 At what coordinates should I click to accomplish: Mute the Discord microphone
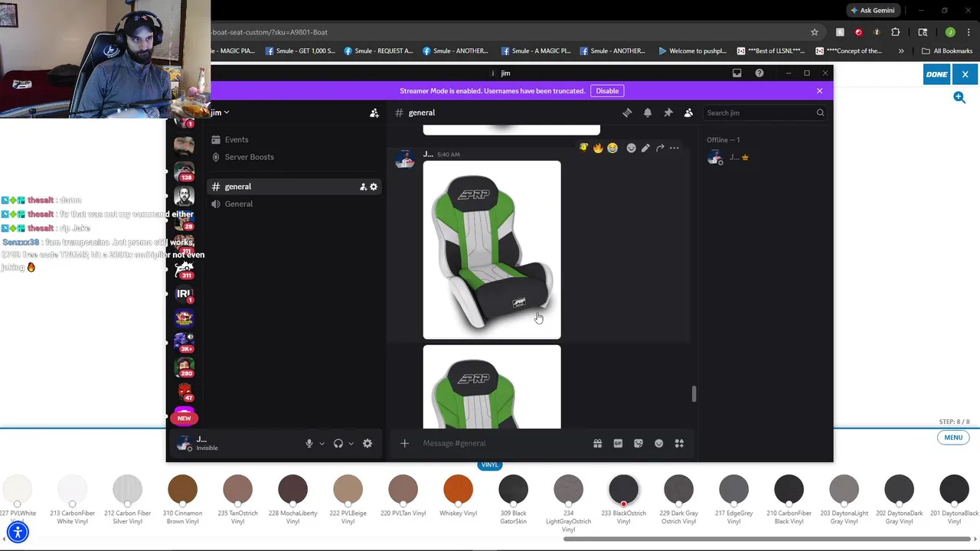309,443
